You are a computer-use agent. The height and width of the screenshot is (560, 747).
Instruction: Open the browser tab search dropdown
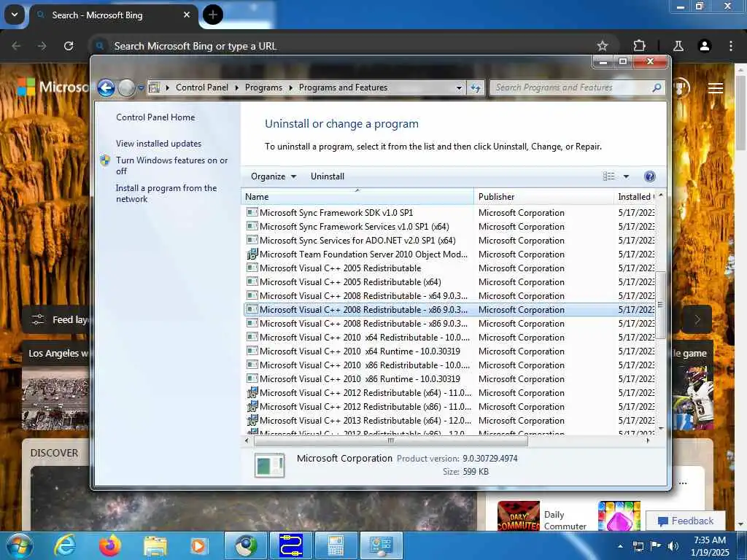point(15,15)
